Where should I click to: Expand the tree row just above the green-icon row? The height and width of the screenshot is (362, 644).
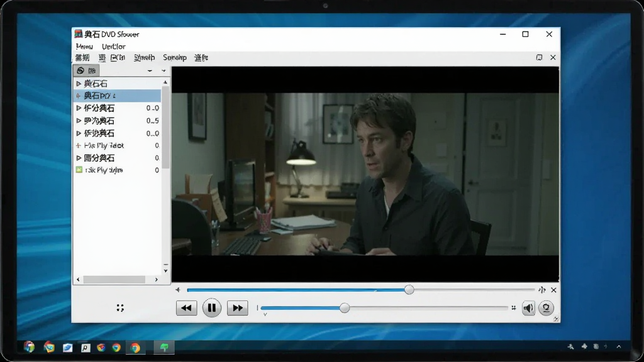pyautogui.click(x=79, y=158)
